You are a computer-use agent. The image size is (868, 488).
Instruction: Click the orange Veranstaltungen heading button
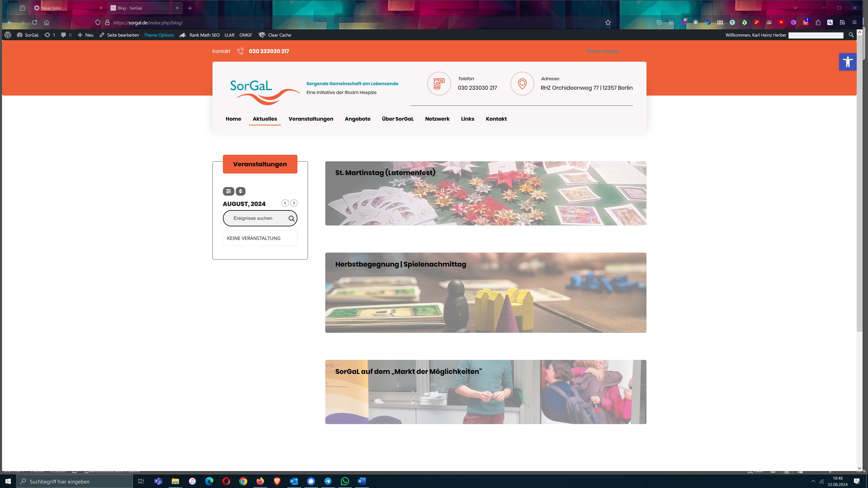(x=260, y=164)
